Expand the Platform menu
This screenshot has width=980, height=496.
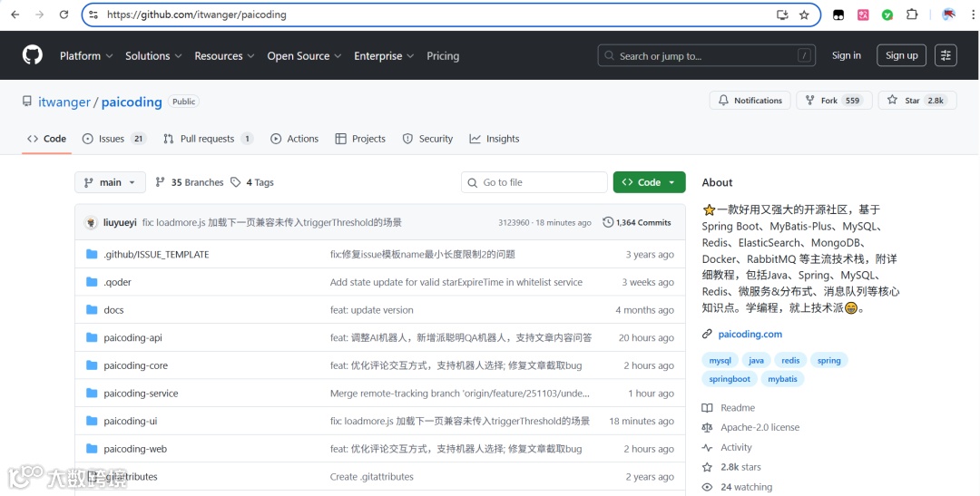click(86, 55)
